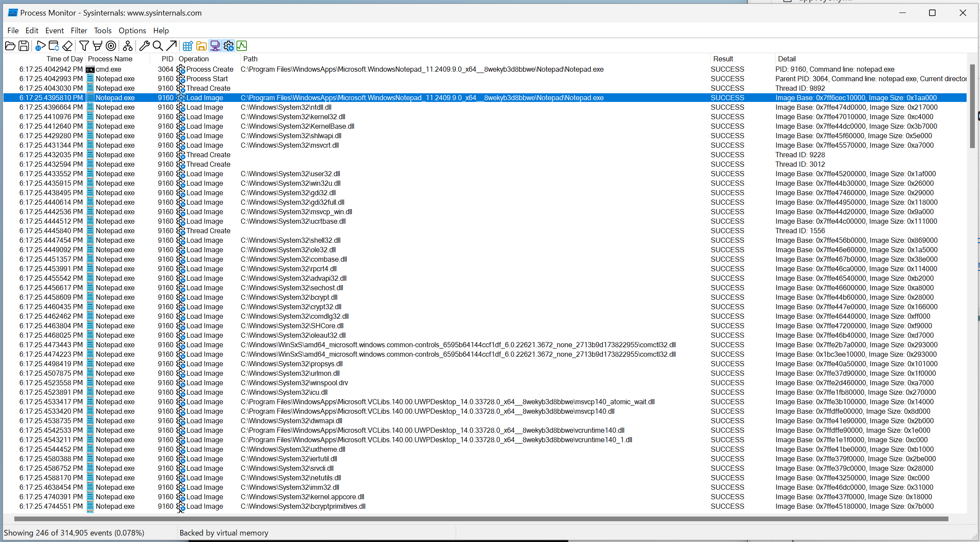Open the Filter funnel tool
This screenshot has width=980, height=542.
tap(84, 46)
